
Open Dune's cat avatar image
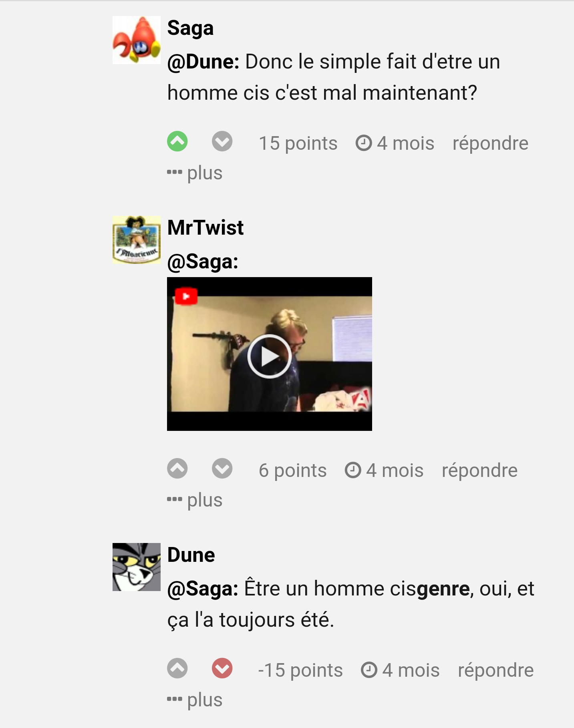click(x=137, y=567)
